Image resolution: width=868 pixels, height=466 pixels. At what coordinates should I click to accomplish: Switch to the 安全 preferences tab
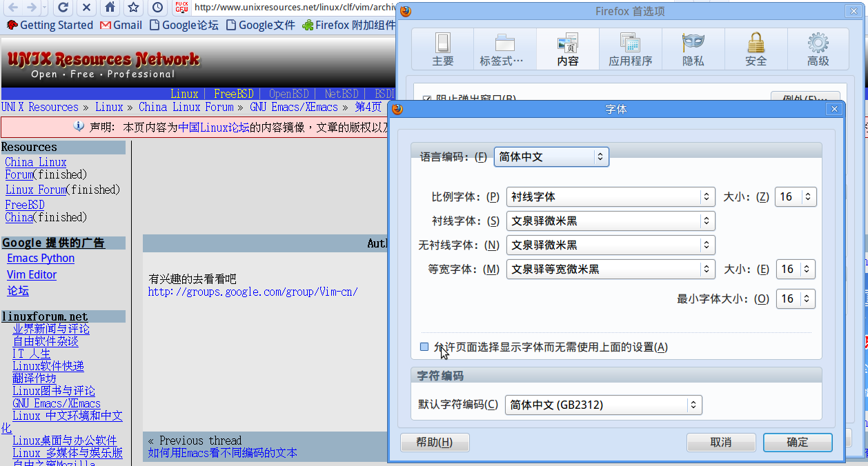tap(756, 50)
